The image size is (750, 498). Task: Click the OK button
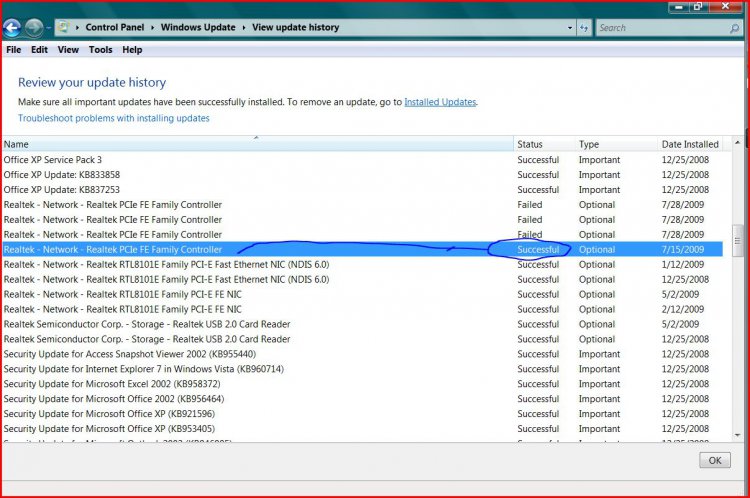click(x=715, y=460)
